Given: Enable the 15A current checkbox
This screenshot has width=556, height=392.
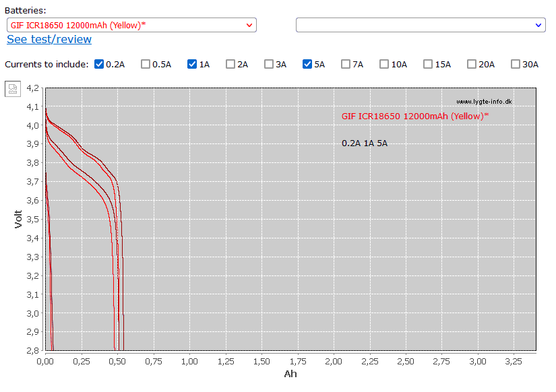Looking at the screenshot, I should [428, 64].
